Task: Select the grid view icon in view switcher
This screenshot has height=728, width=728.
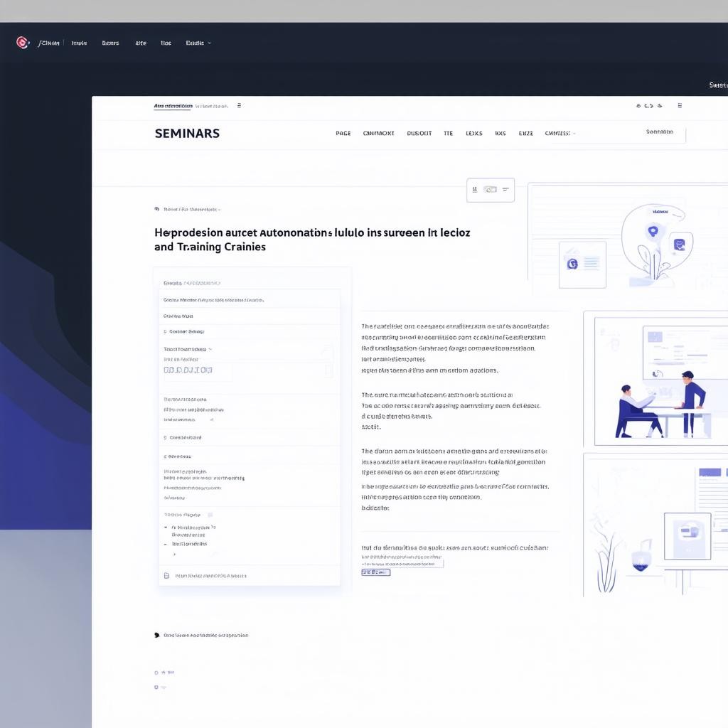Action: (474, 190)
